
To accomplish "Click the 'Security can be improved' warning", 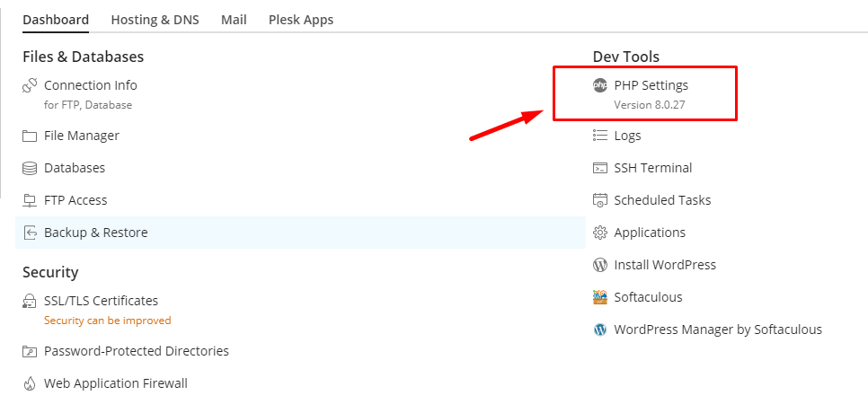I will [107, 321].
